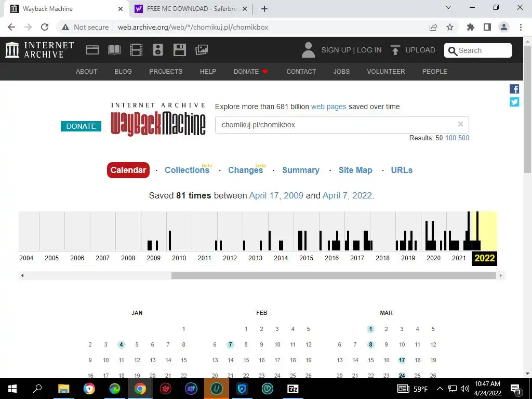The height and width of the screenshot is (399, 532).
Task: Click the Internet Archive logo
Action: coord(39,50)
